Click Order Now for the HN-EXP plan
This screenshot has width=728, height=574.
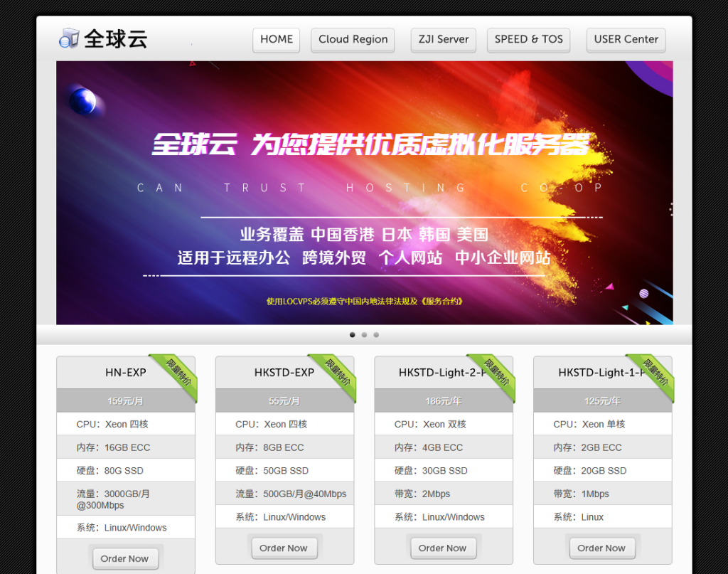(125, 558)
